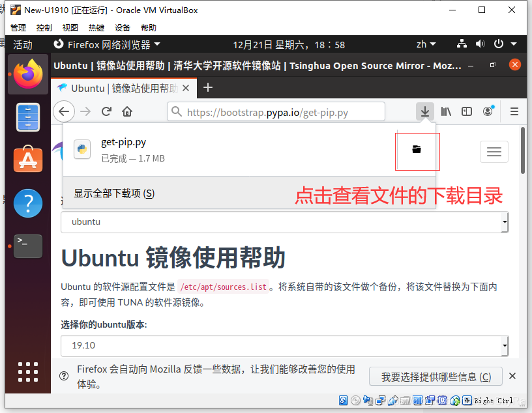
Task: Open the network status indicator
Action: pyautogui.click(x=462, y=44)
